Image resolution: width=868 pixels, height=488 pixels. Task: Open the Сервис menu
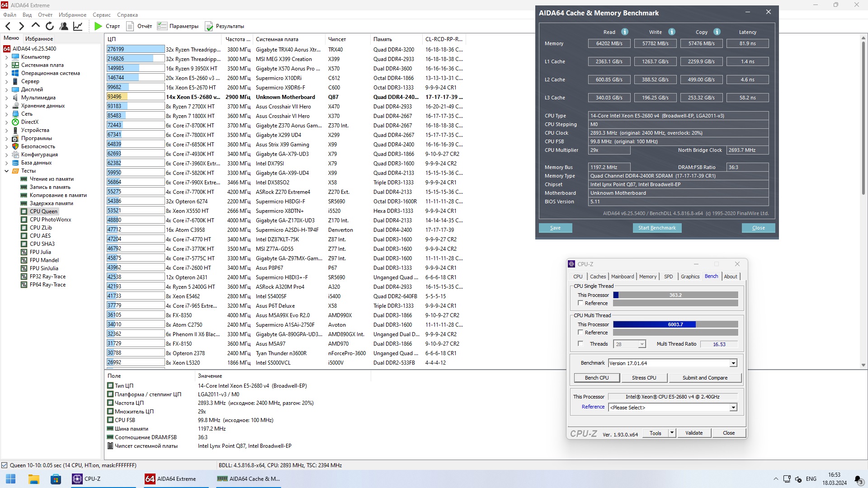[x=102, y=15]
